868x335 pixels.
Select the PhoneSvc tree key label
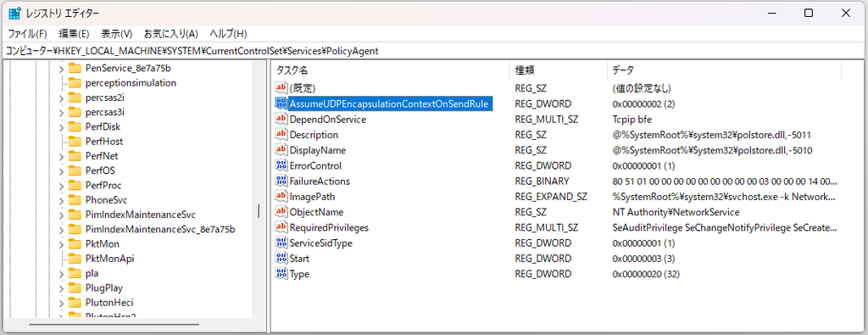pyautogui.click(x=107, y=200)
